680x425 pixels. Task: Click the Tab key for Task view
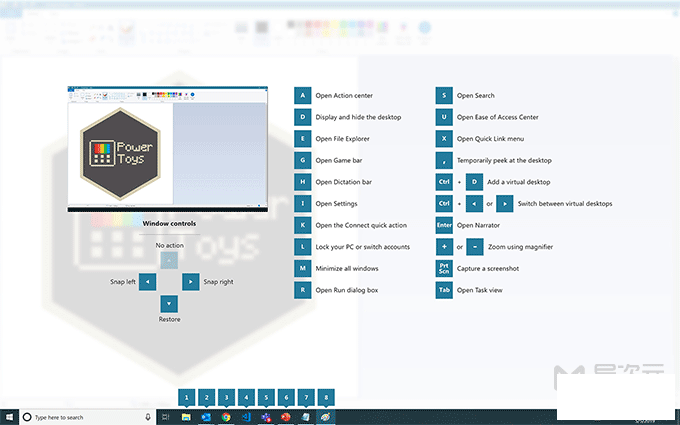444,290
